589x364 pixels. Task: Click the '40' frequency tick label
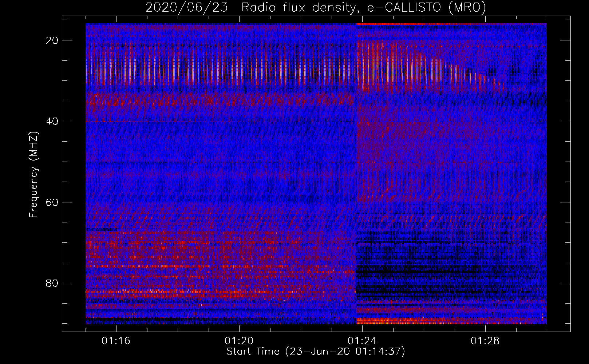point(52,121)
